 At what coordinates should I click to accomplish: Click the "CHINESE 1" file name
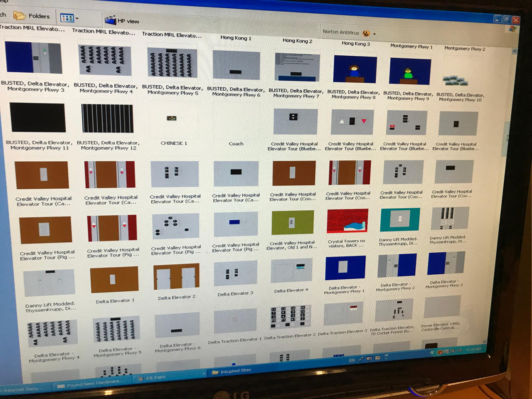174,143
